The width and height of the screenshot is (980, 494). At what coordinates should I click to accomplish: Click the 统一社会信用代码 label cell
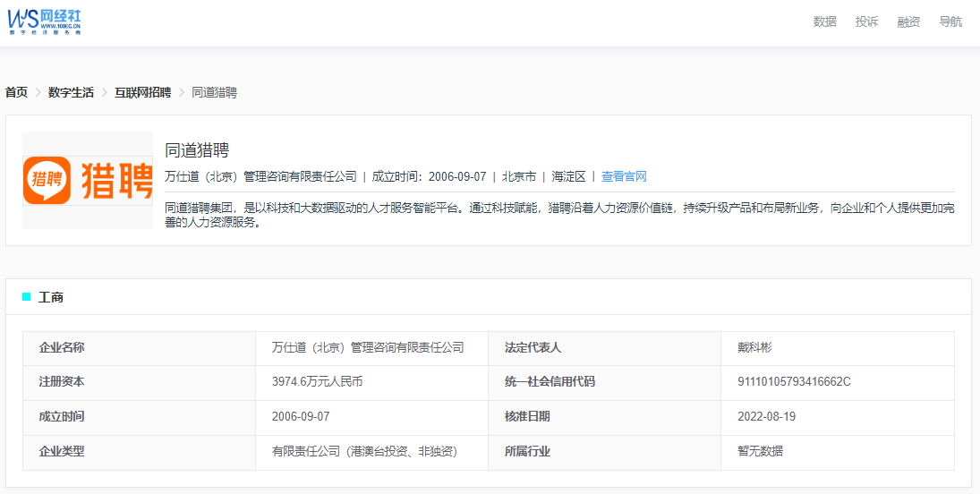click(604, 383)
